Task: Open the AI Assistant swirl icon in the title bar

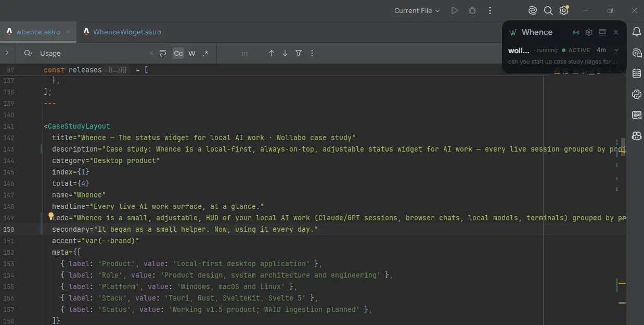Action: 532,10
